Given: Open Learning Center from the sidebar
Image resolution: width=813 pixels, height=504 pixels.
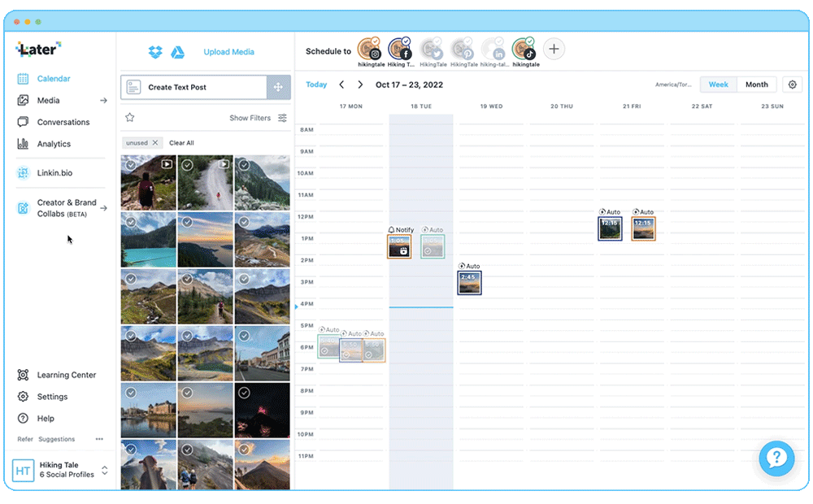Looking at the screenshot, I should click(x=67, y=375).
